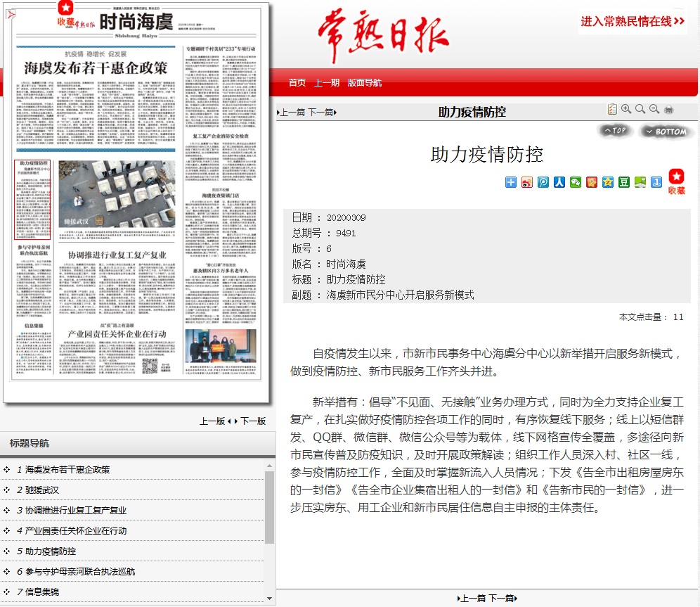Viewport: 700px width, 607px height.
Task: Click the plain magnifier reset-zoom icon
Action: [640, 109]
